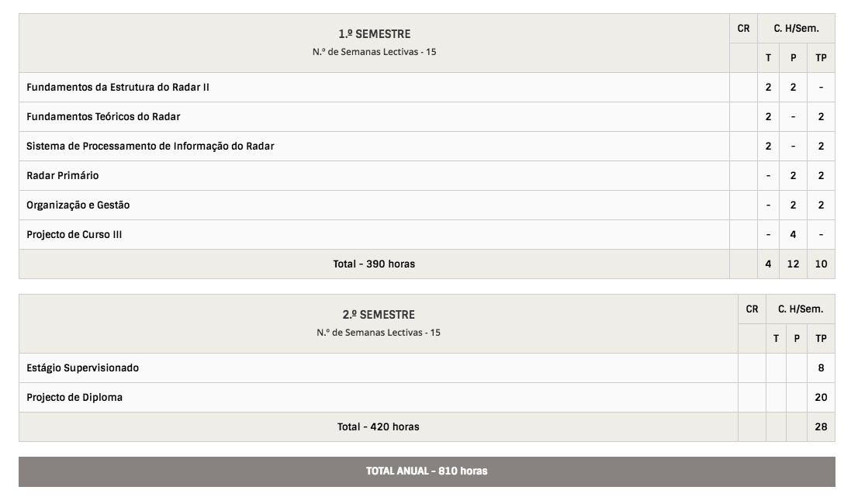Select Projecto de Curso III entry
The height and width of the screenshot is (504, 851).
click(74, 235)
